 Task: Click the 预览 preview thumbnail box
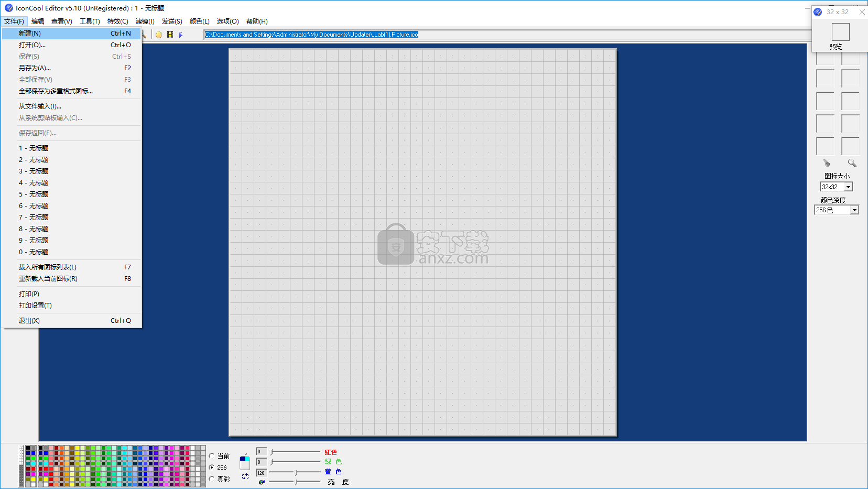click(x=840, y=32)
